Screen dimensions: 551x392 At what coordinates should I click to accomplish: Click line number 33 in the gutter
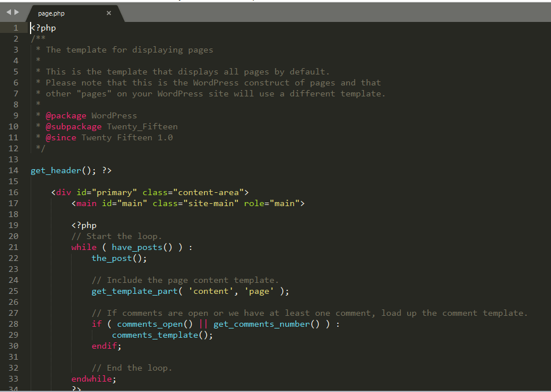(14, 379)
